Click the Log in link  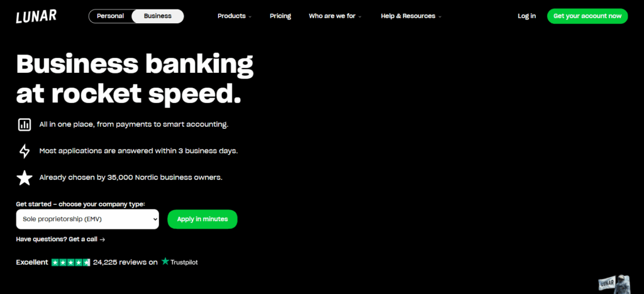coord(526,16)
